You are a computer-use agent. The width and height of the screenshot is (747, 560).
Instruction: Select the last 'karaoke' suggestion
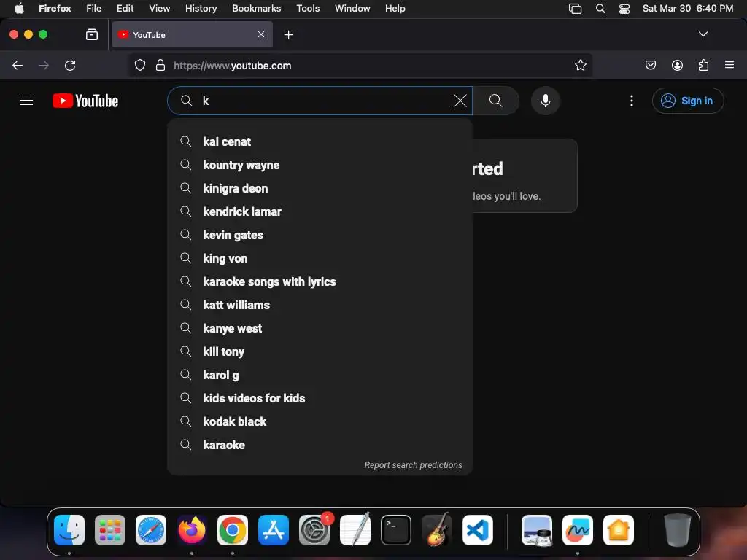(320, 445)
